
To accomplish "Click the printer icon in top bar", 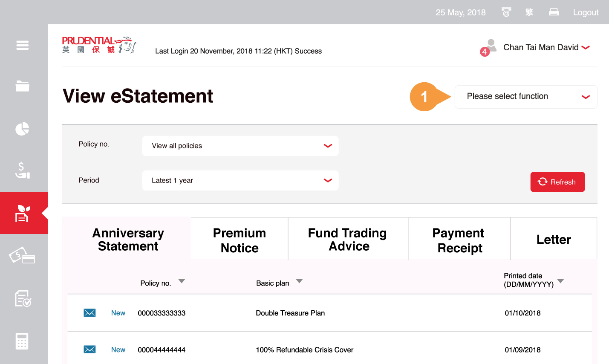I will 554,12.
